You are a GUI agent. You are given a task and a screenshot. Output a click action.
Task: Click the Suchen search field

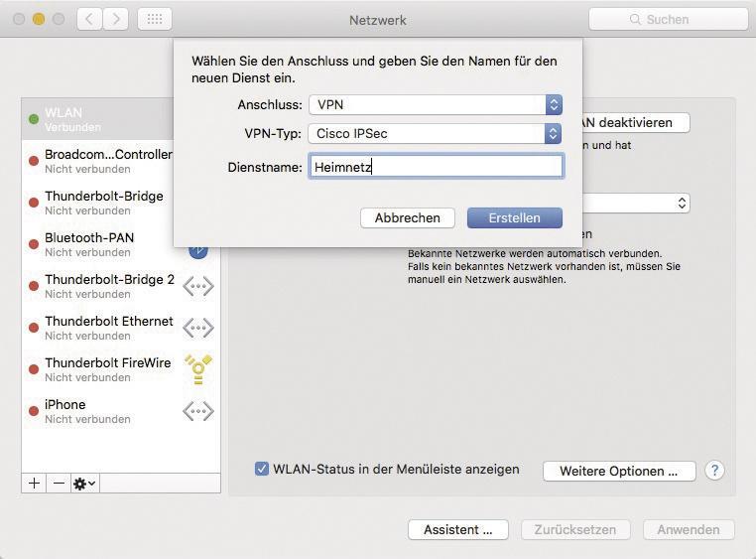(669, 19)
